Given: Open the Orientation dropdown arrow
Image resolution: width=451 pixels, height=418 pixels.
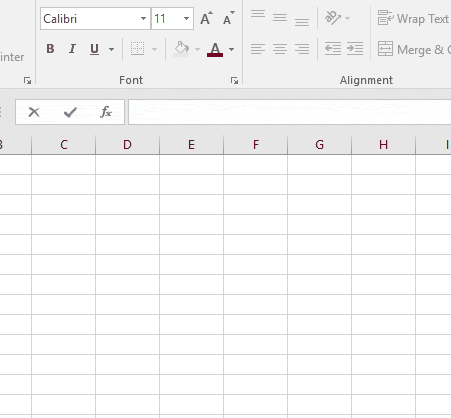Looking at the screenshot, I should [348, 18].
